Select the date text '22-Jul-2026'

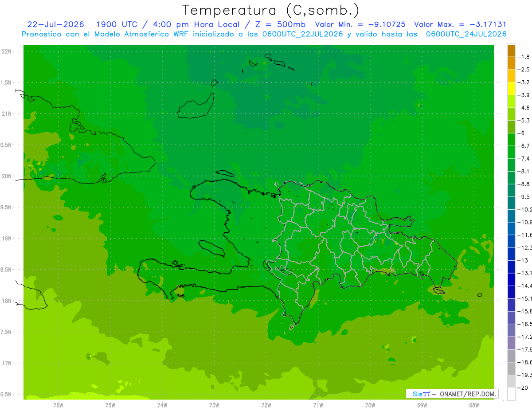point(56,24)
